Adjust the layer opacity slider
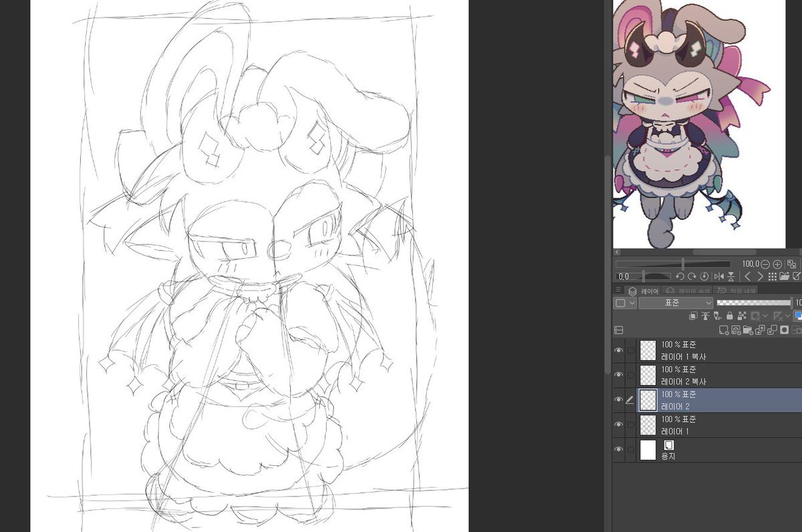Viewport: 802px width, 532px height. (754, 303)
